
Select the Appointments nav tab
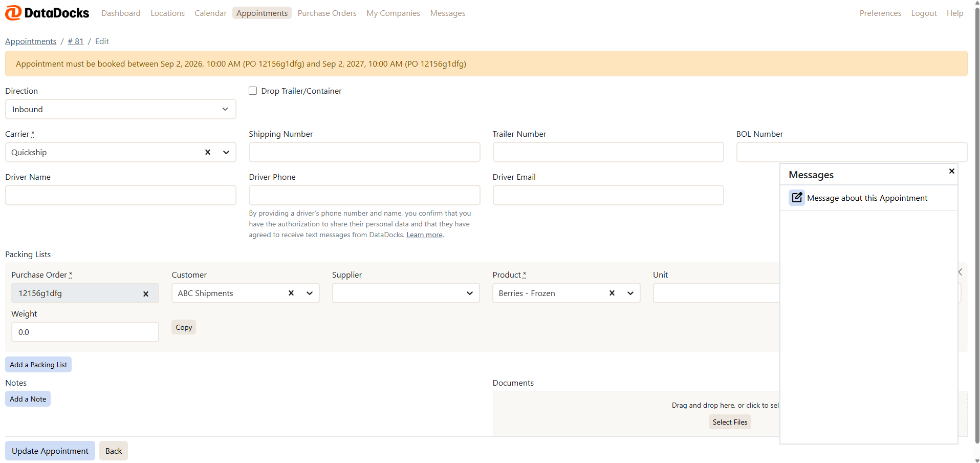click(x=262, y=13)
